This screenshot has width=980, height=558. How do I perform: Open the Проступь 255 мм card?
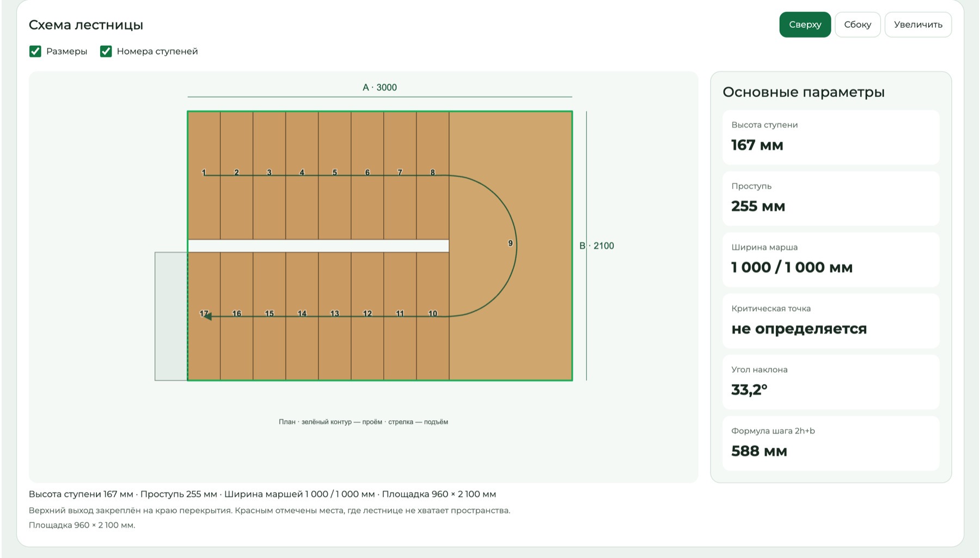point(831,198)
